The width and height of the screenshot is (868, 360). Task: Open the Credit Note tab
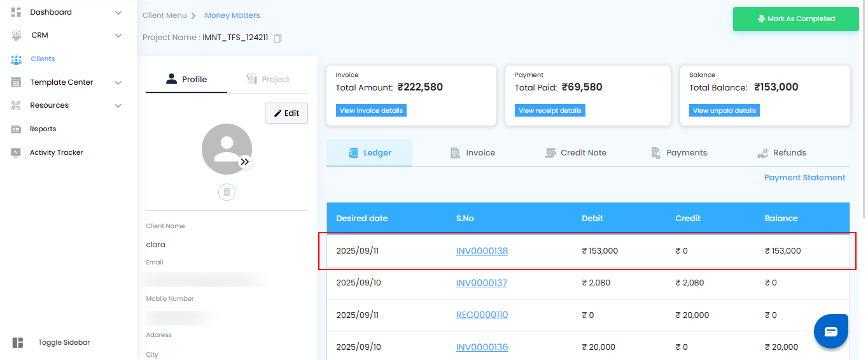click(x=575, y=153)
